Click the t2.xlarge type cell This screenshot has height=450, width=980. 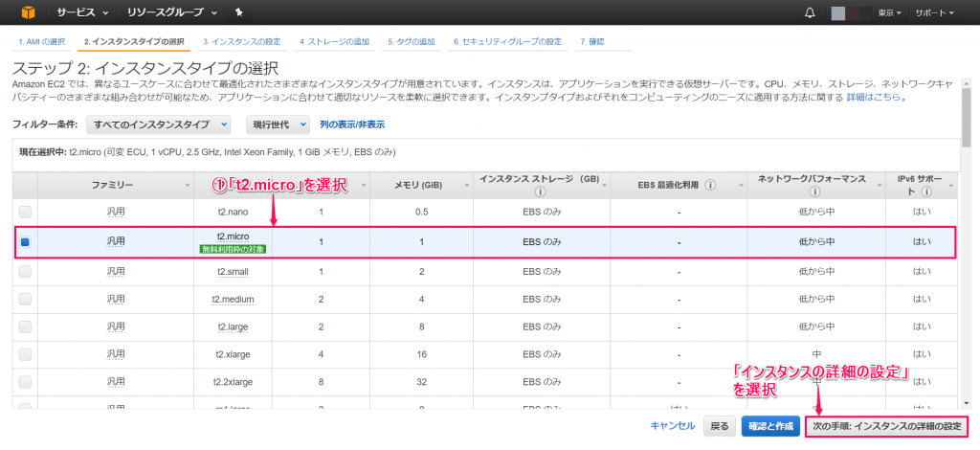coord(234,354)
